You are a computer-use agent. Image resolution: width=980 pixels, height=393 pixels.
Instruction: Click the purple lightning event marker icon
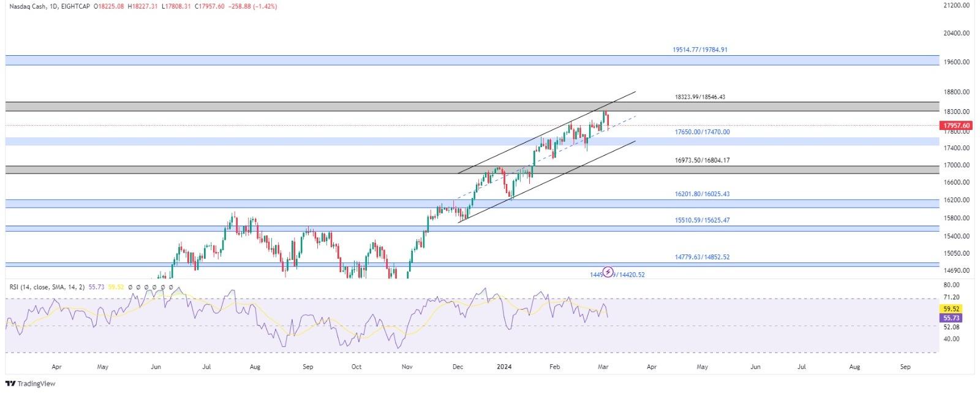click(608, 272)
